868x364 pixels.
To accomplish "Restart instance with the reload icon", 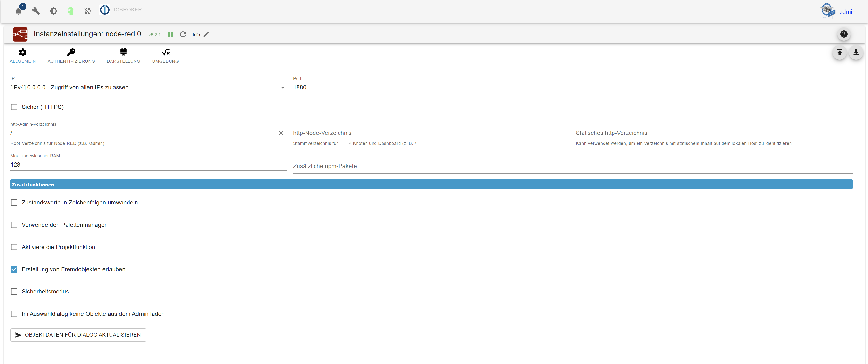I will coord(183,35).
